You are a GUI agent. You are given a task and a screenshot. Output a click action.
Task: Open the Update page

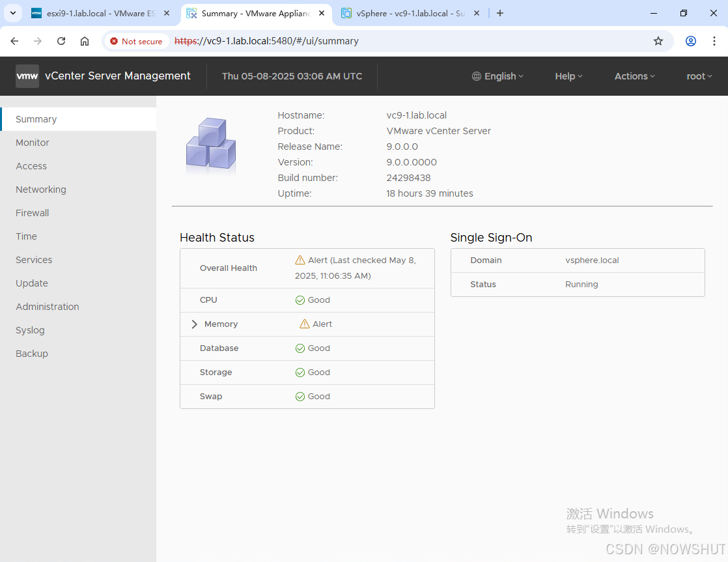78,283
